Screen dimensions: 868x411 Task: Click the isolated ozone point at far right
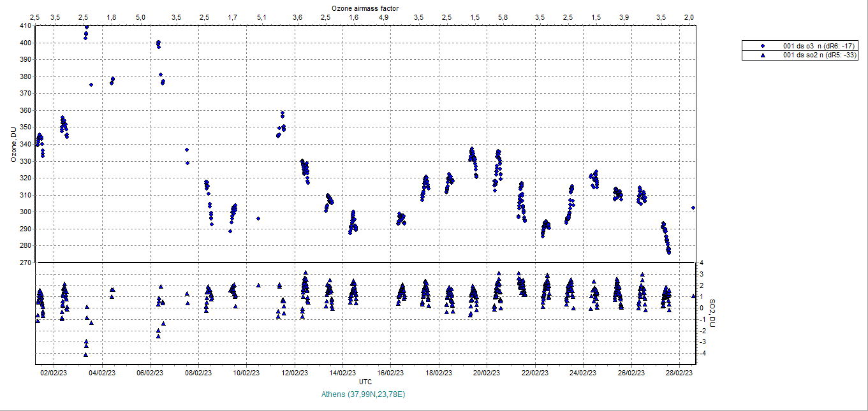[693, 208]
